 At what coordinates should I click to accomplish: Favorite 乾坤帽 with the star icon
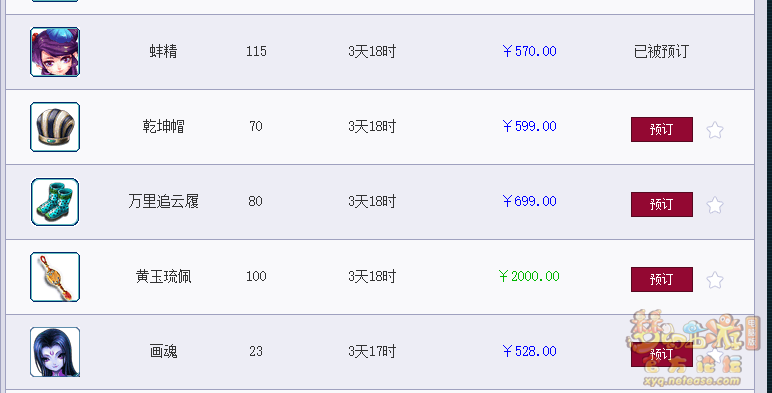tap(714, 131)
